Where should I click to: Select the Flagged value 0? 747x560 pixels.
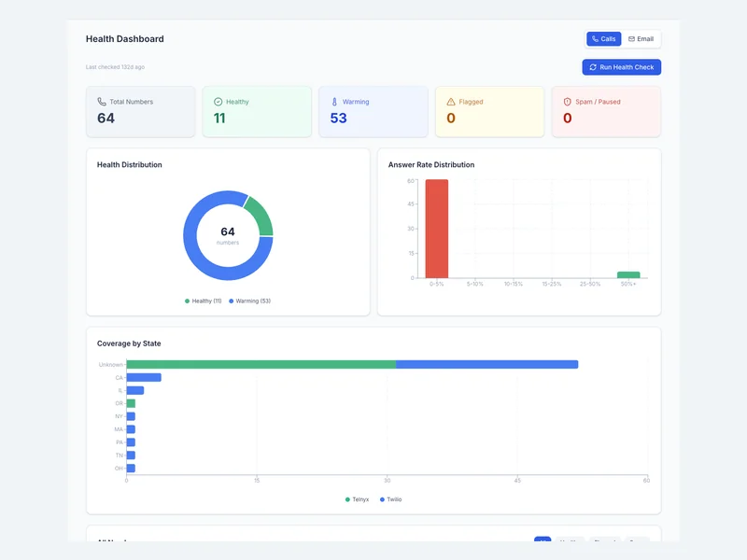(451, 119)
